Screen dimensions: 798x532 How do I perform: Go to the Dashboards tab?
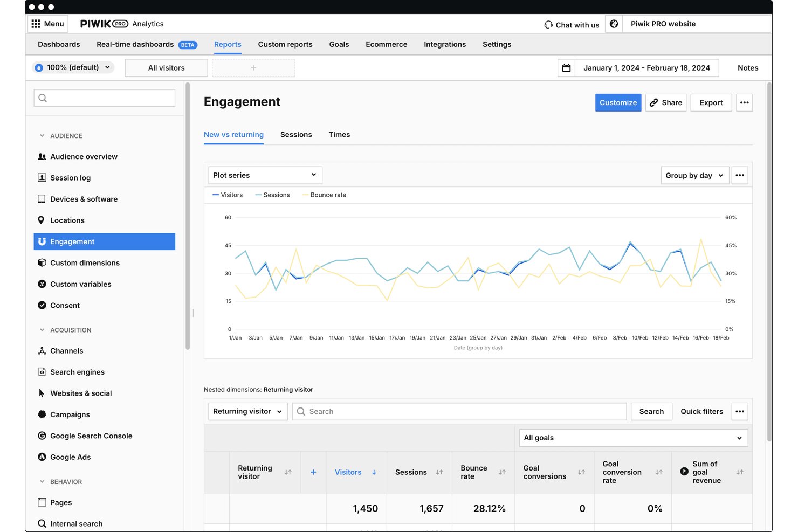click(x=59, y=44)
